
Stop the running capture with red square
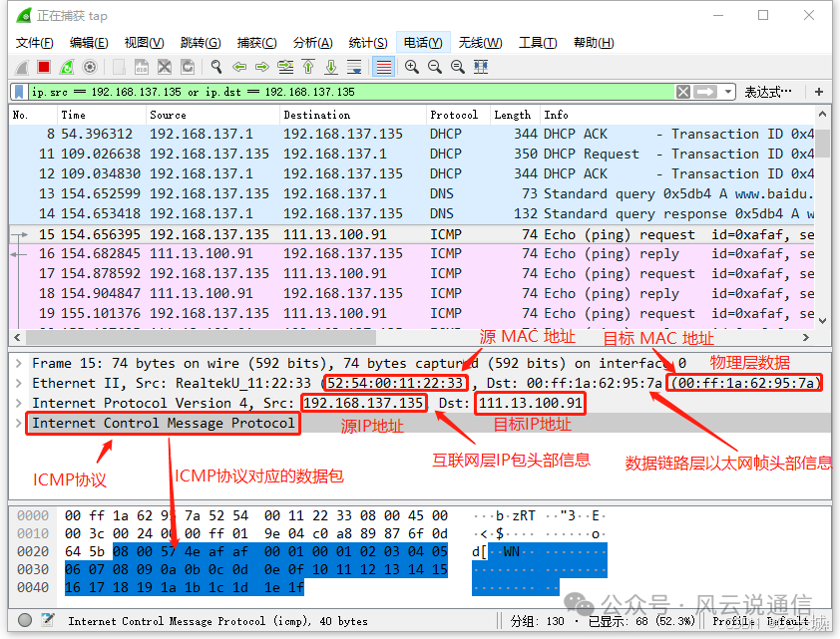(44, 67)
